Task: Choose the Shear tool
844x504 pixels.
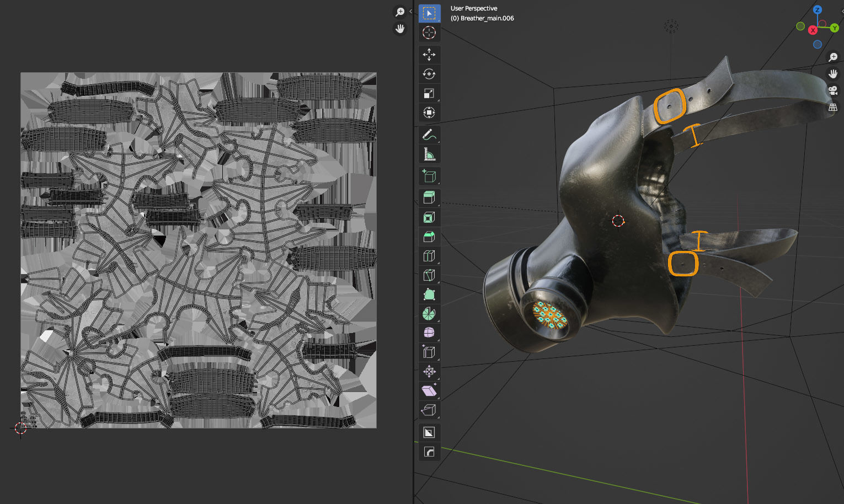Action: point(429,391)
